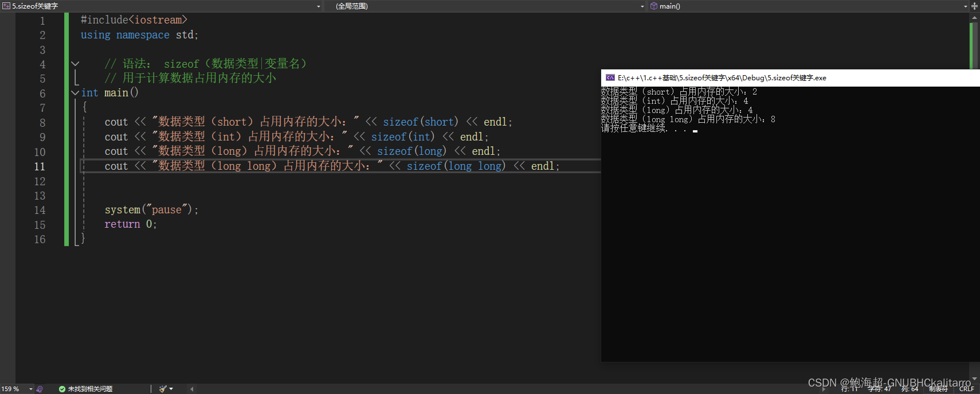The image size is (980, 394).
Task: Open the 159 % zoom level dropdown
Action: (31, 389)
